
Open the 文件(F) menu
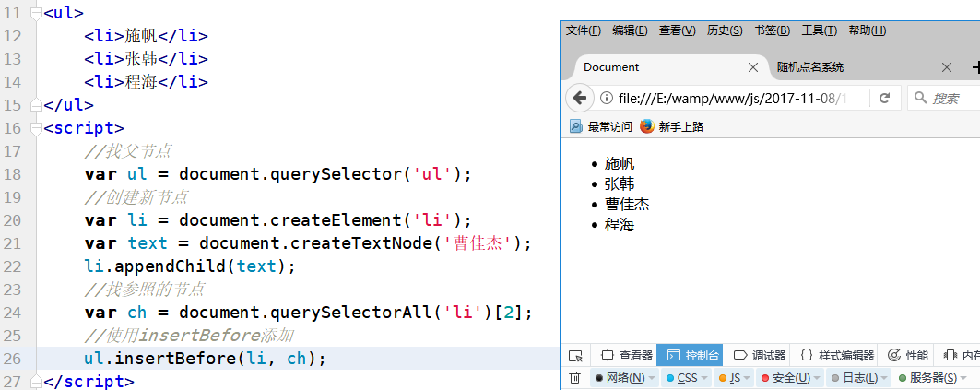584,30
